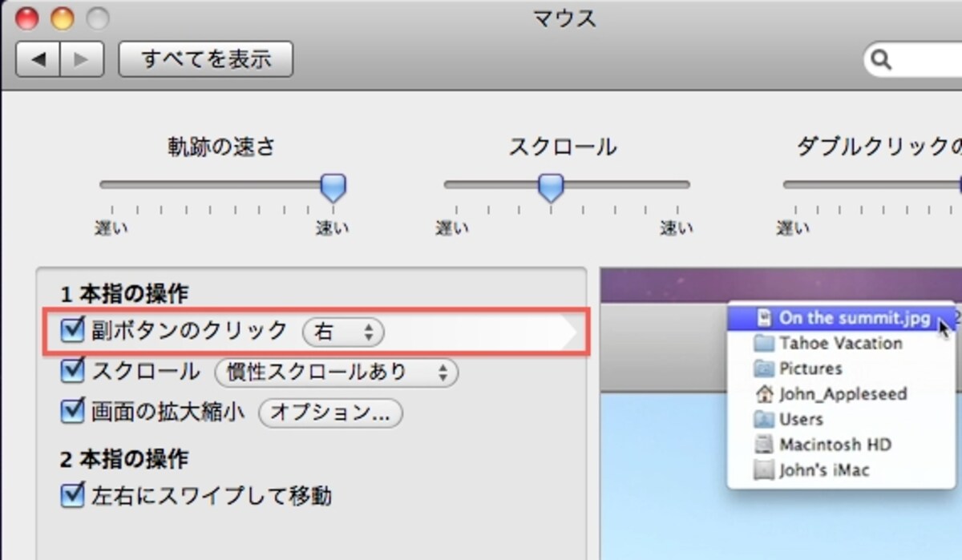Click the 1 本指の操作 heading
Screen dimensions: 962x560
click(x=124, y=294)
